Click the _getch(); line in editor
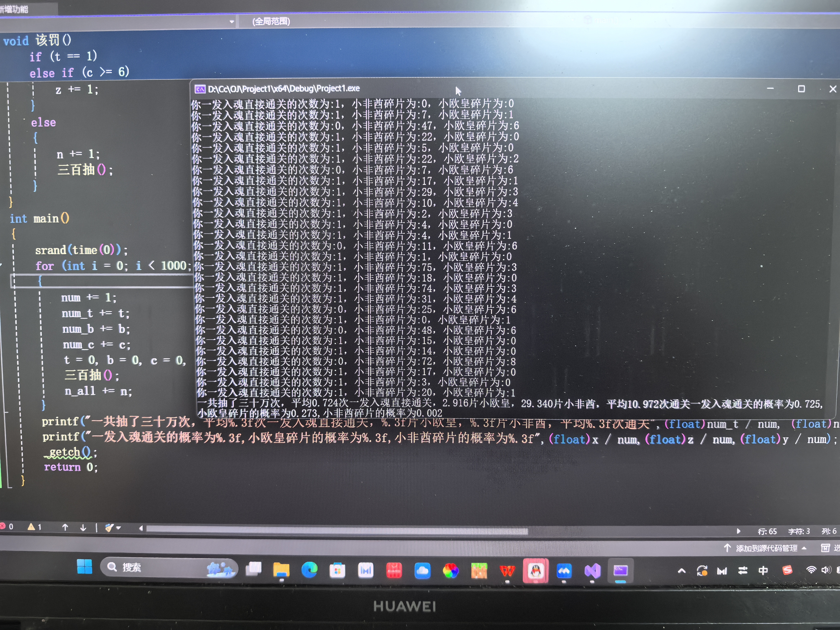840x630 pixels. (71, 452)
